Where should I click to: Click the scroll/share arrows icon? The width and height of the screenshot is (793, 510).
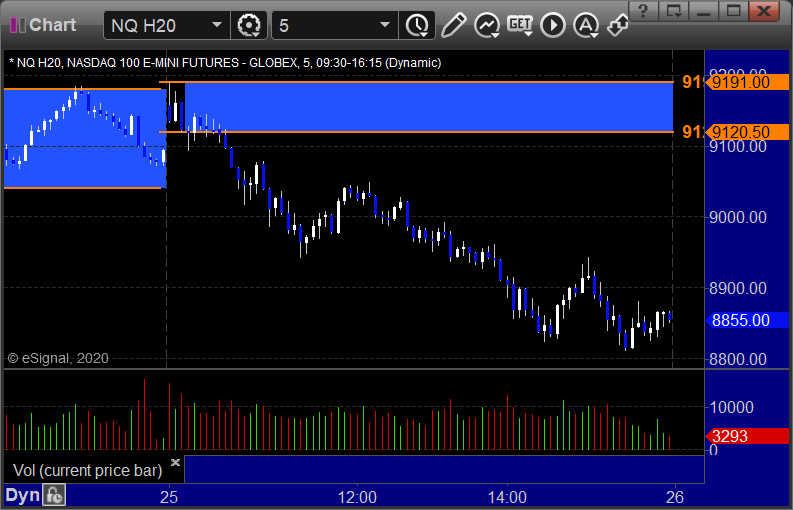tap(618, 25)
